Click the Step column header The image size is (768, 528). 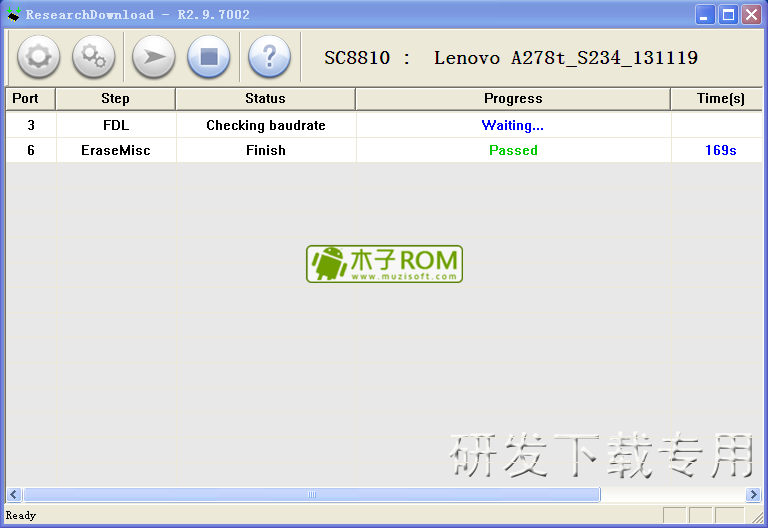coord(116,99)
